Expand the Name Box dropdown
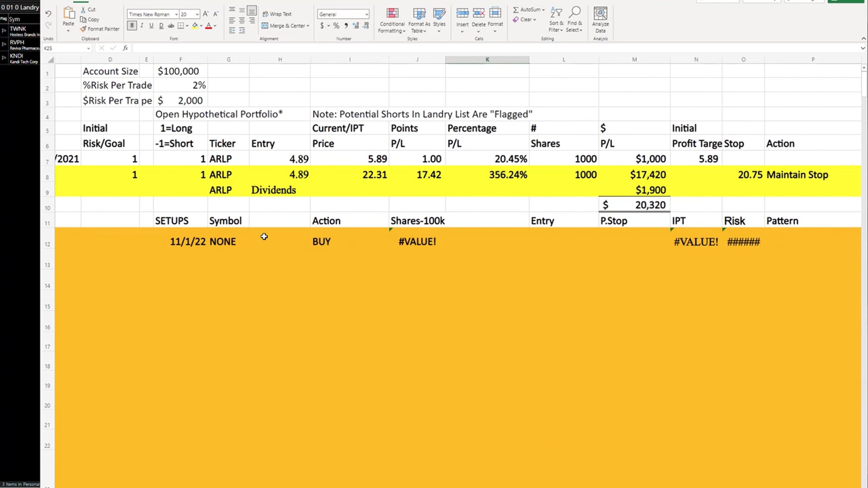The height and width of the screenshot is (488, 868). pos(88,48)
